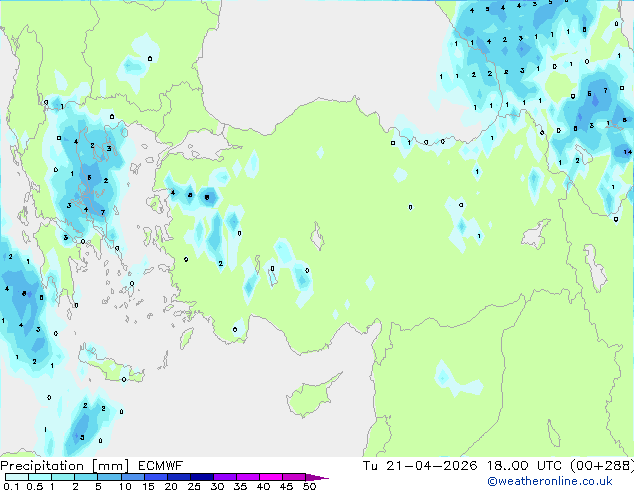Pick the 30–35 mm purple legend swatch

tap(224, 477)
